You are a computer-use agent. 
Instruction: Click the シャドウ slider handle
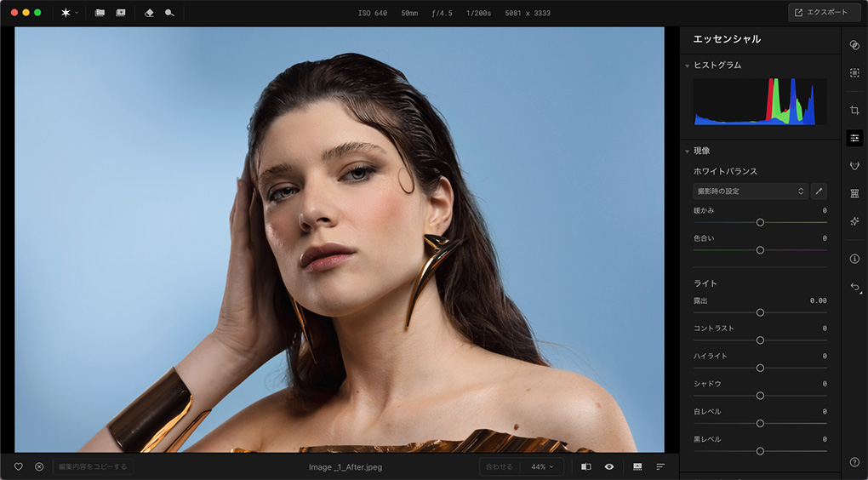click(x=760, y=396)
